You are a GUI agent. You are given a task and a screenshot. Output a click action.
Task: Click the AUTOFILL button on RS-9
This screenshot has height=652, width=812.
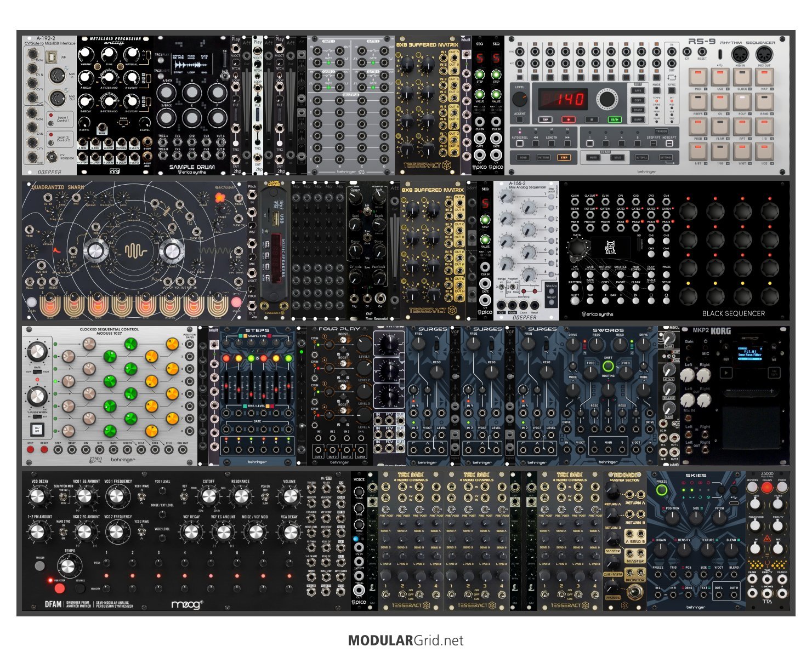[x=641, y=157]
